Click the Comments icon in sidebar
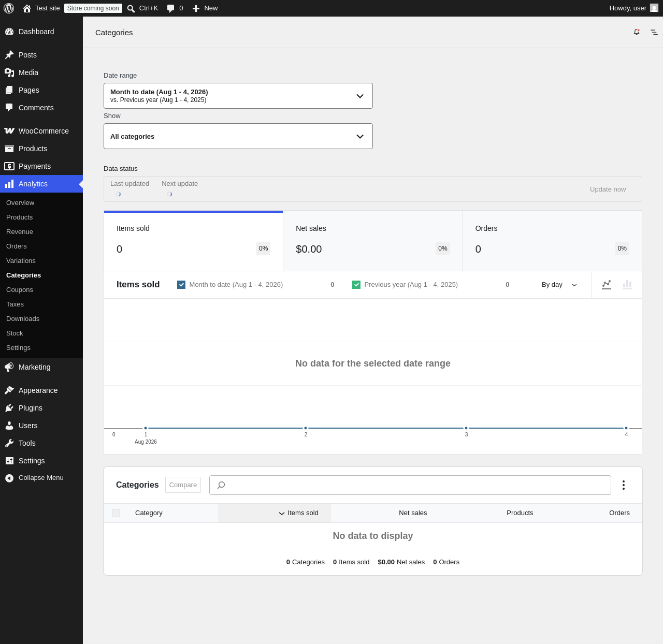Screen dimensions: 663x644 click(x=9, y=108)
